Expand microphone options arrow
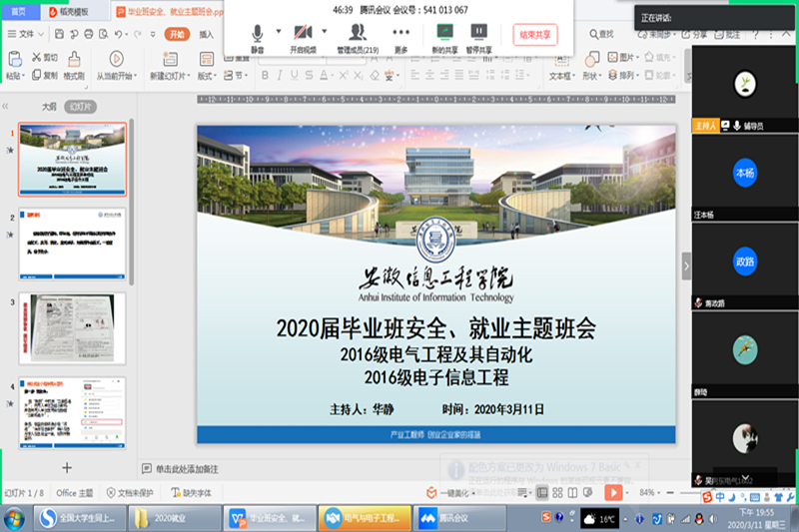Screen dimensions: 799x532 click(x=278, y=33)
